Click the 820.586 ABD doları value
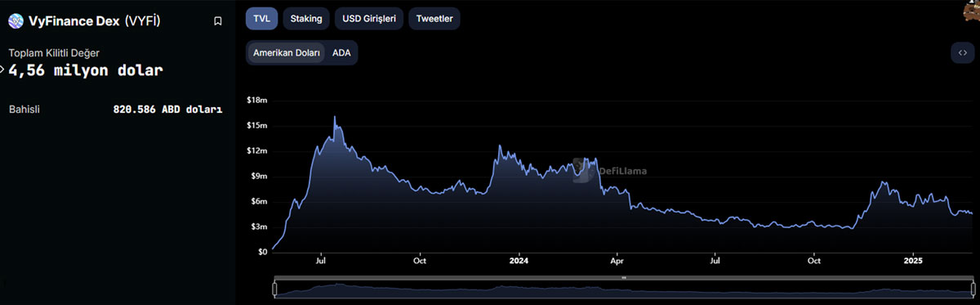980x305 pixels. tap(167, 110)
